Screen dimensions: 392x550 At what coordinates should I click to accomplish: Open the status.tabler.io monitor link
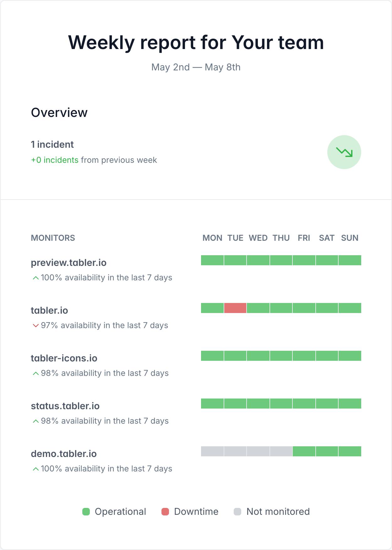pos(65,406)
